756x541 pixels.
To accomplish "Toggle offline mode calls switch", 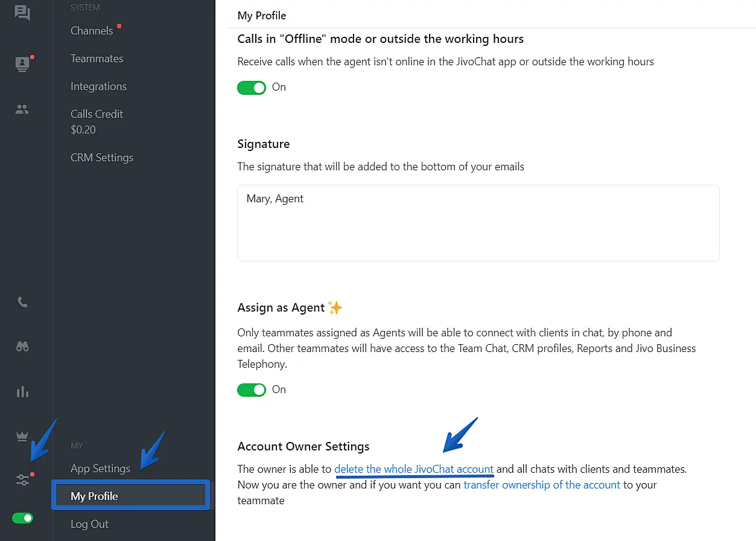I will [x=252, y=88].
